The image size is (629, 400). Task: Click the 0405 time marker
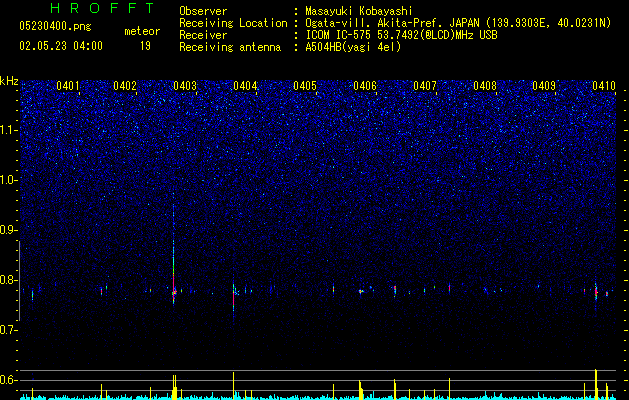coord(305,86)
